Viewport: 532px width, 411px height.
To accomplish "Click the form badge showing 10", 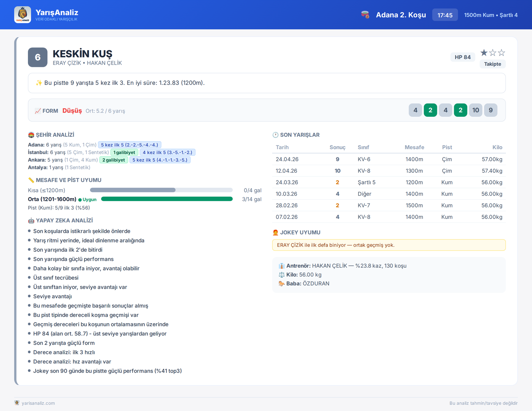I will [475, 110].
